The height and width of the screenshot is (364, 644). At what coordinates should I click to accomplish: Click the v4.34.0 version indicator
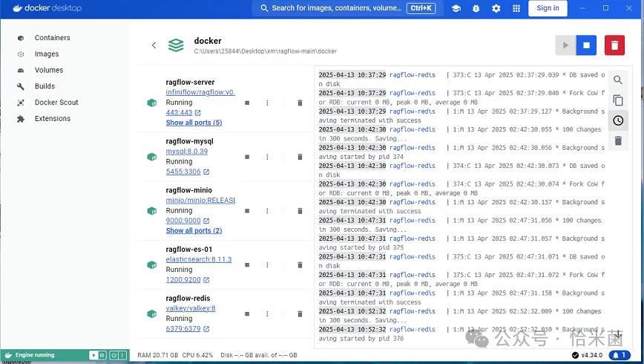tap(588, 355)
